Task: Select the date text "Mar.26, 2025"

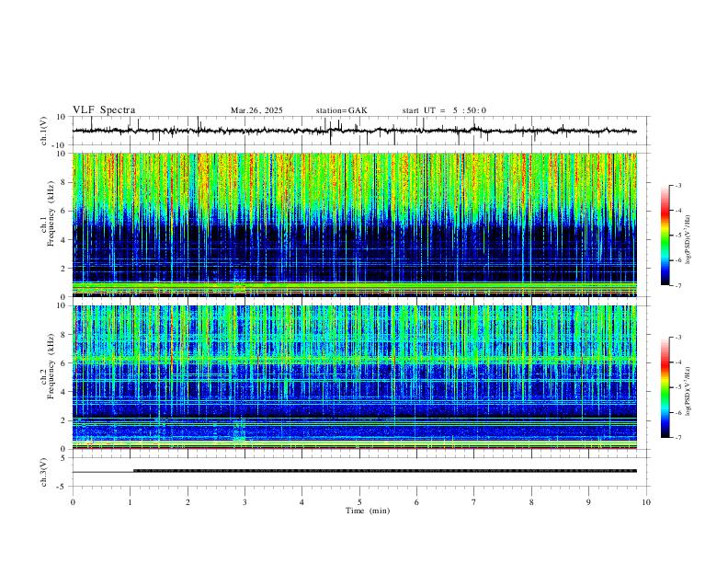Action: 256,110
